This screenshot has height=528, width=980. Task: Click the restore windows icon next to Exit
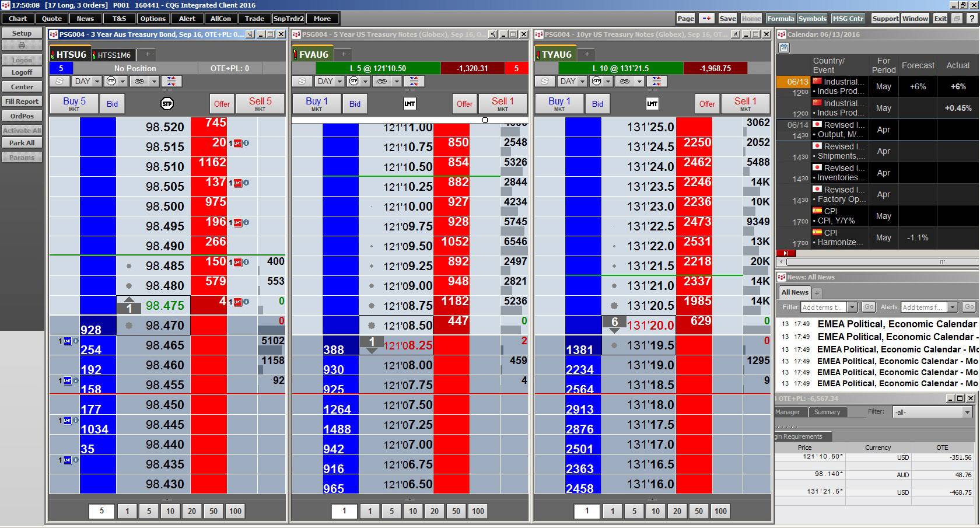coord(957,18)
